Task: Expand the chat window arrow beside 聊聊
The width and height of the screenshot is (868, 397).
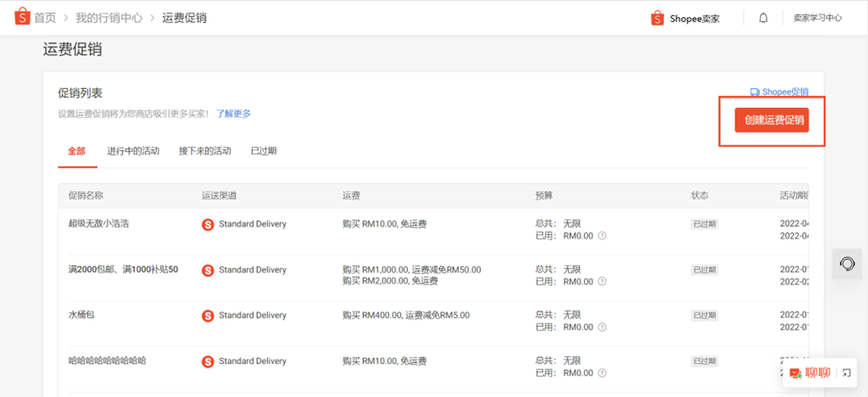Action: 847,373
